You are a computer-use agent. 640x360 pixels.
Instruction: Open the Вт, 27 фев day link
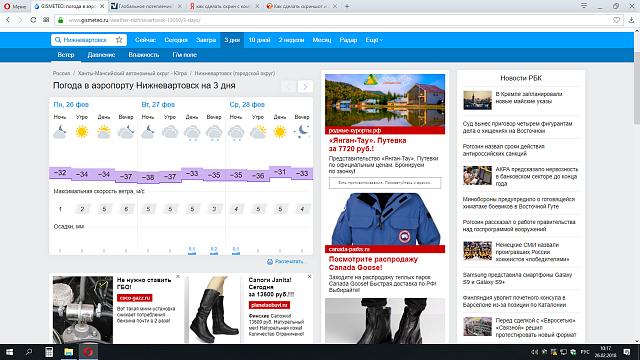(x=158, y=104)
